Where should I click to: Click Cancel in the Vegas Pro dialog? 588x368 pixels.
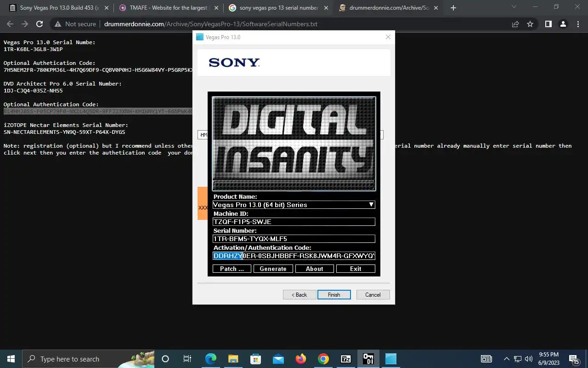click(373, 295)
